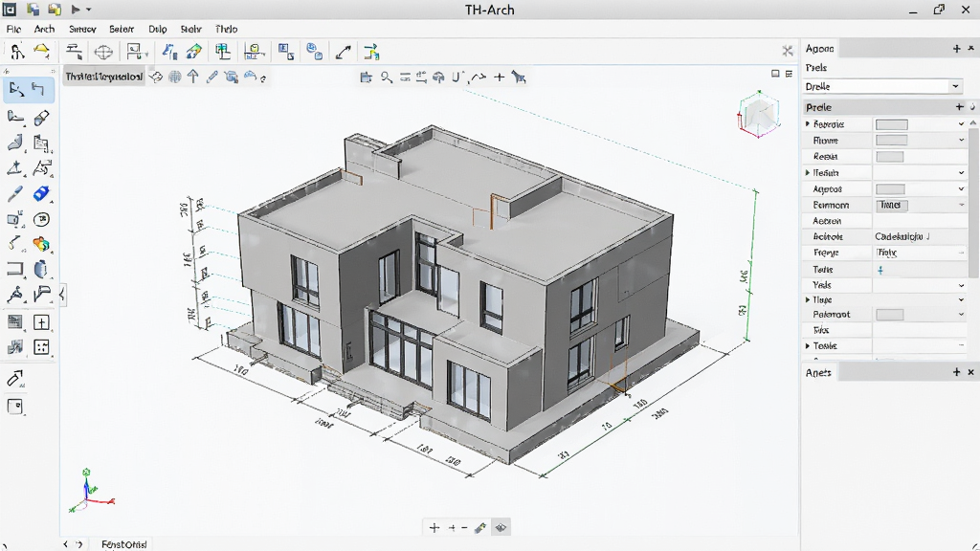
Task: Expand the "Tosie" row triangle
Action: click(808, 345)
